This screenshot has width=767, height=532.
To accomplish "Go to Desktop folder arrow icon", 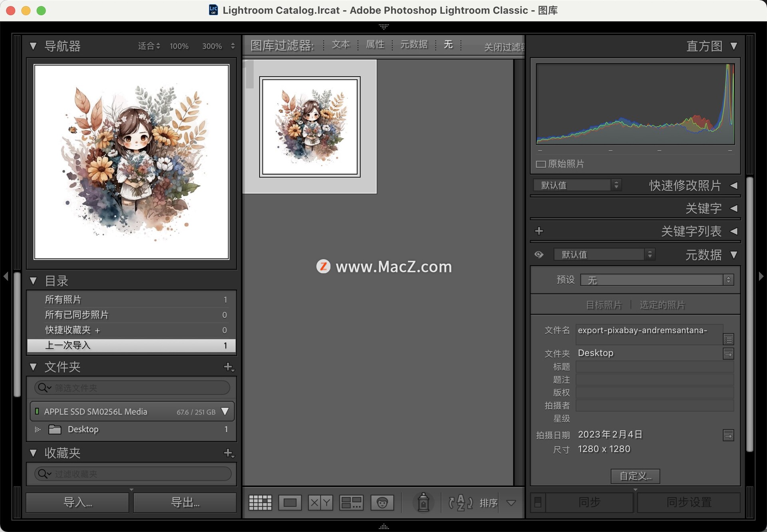I will pos(728,353).
